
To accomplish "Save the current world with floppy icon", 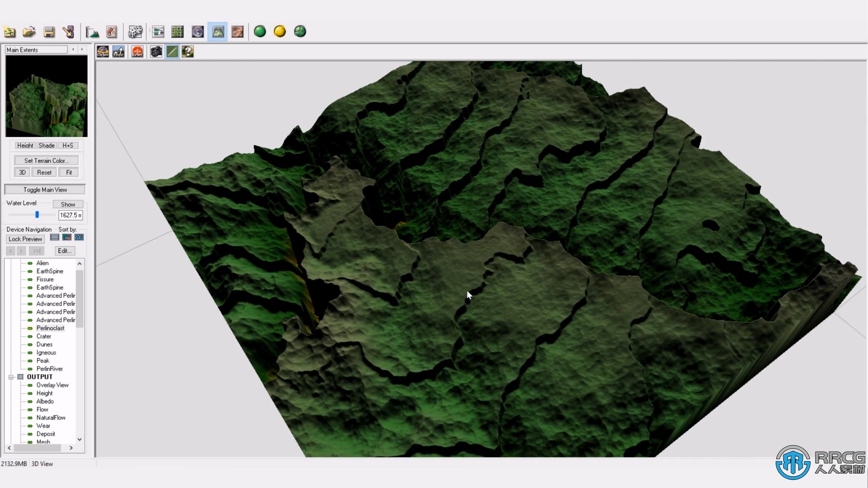I will click(x=49, y=32).
